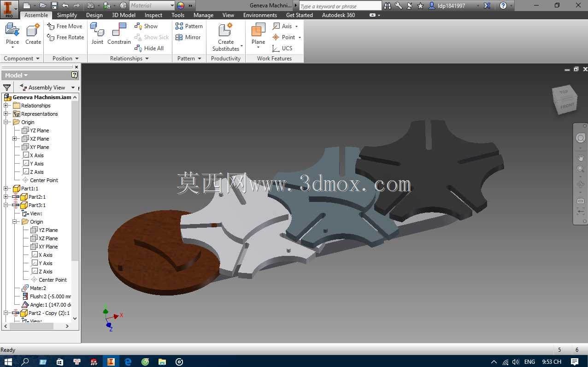588x367 pixels.
Task: Click the Save icon in quick access toolbar
Action: coord(54,6)
